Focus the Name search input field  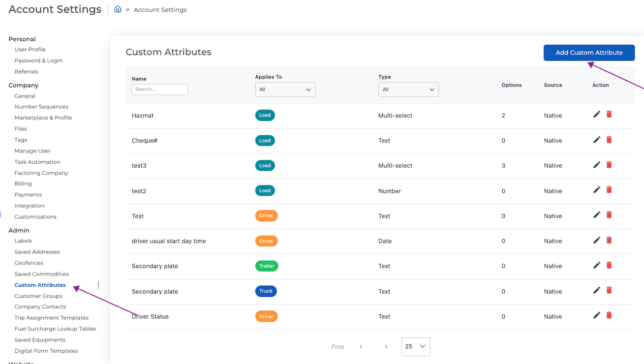(160, 89)
